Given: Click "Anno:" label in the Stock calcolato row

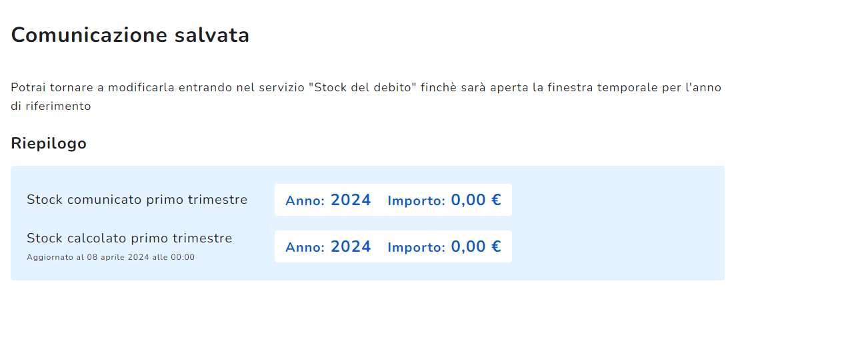Looking at the screenshot, I should point(305,248).
